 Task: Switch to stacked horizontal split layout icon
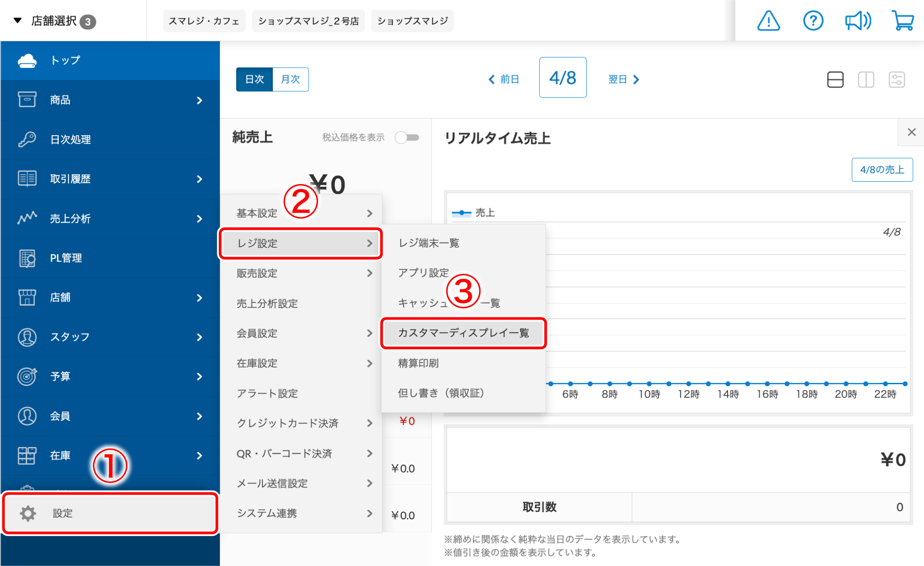(x=835, y=80)
